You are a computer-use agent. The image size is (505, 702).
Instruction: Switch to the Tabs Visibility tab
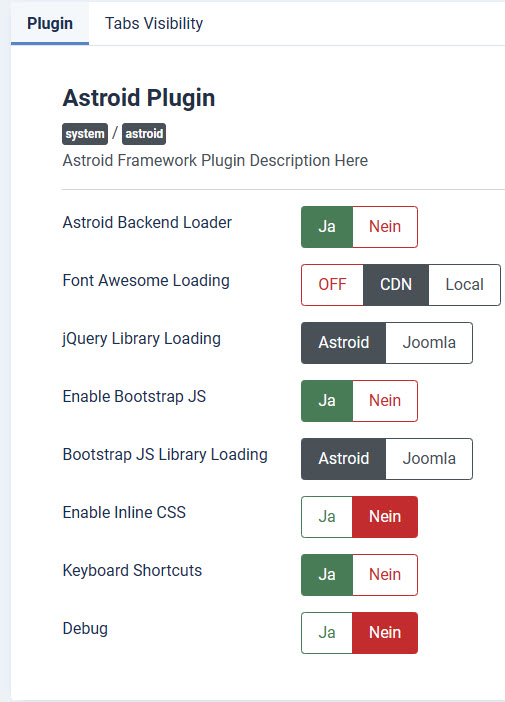(154, 23)
